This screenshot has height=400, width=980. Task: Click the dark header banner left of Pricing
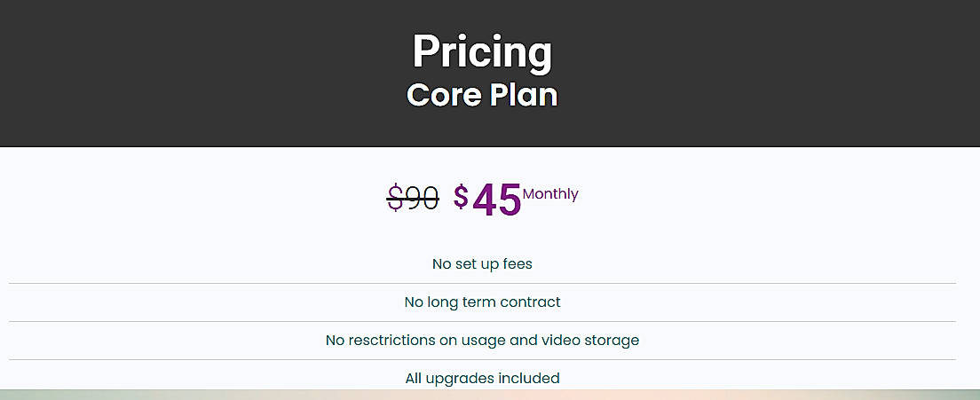(178, 71)
